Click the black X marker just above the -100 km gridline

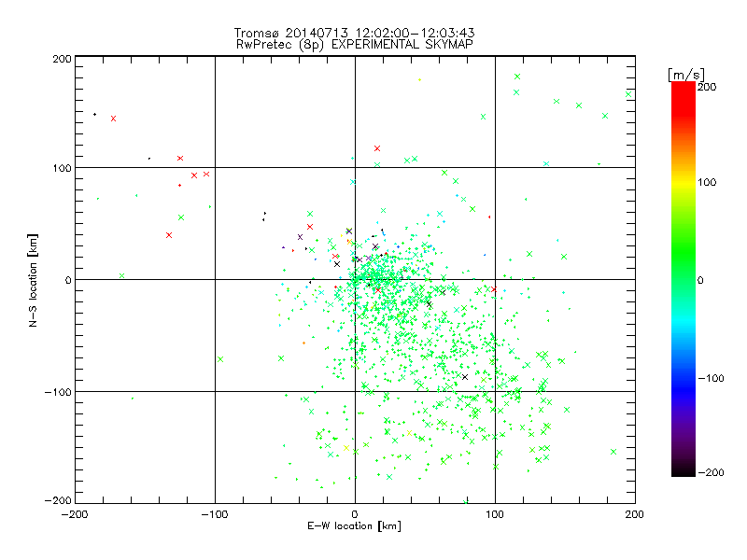pyautogui.click(x=465, y=377)
